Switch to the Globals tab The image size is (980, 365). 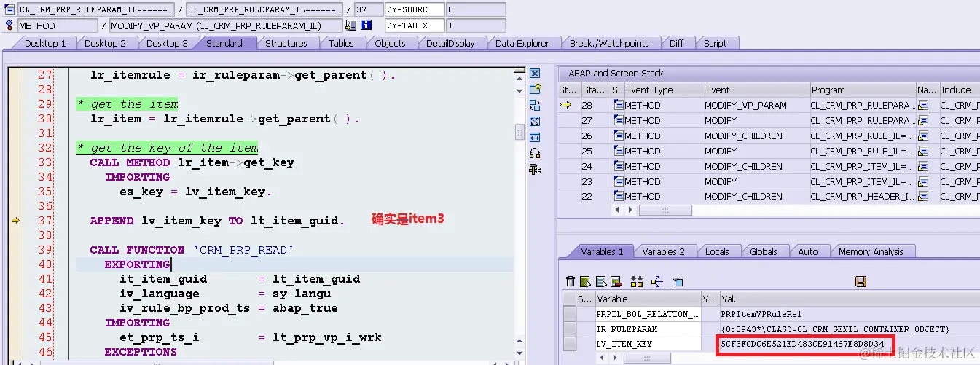[x=763, y=251]
